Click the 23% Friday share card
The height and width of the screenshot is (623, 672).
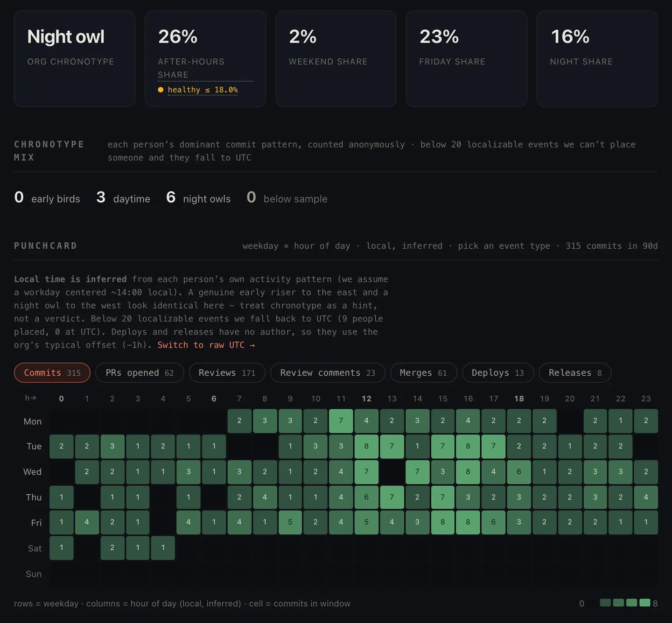tap(466, 59)
